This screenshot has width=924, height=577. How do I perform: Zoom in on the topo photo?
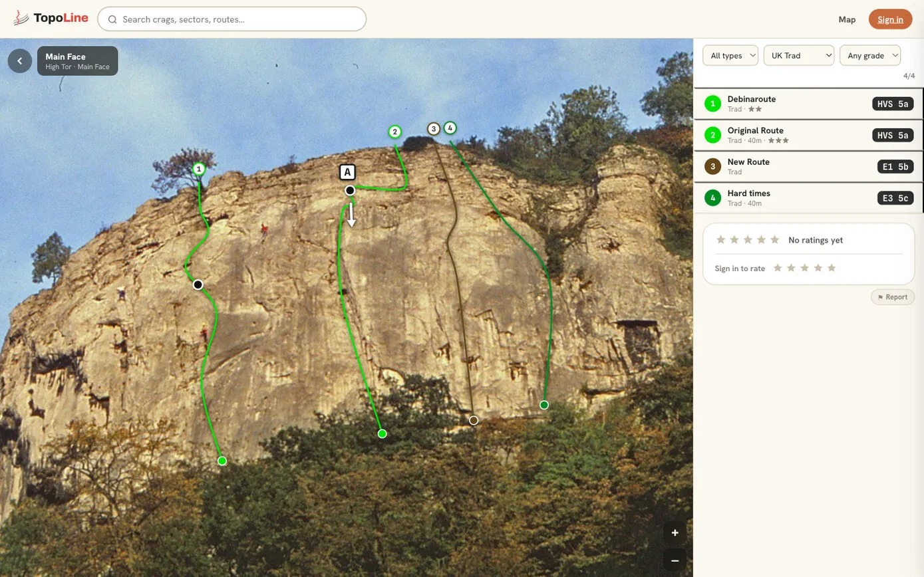675,532
